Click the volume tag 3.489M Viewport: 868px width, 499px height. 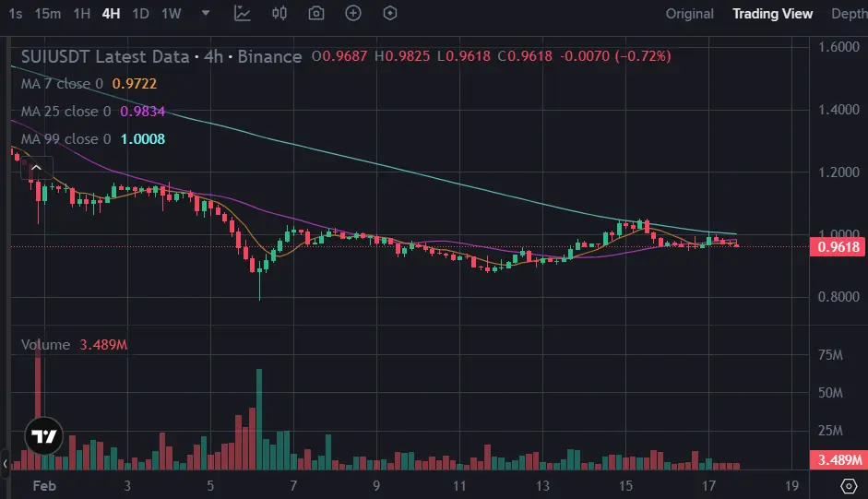point(838,459)
